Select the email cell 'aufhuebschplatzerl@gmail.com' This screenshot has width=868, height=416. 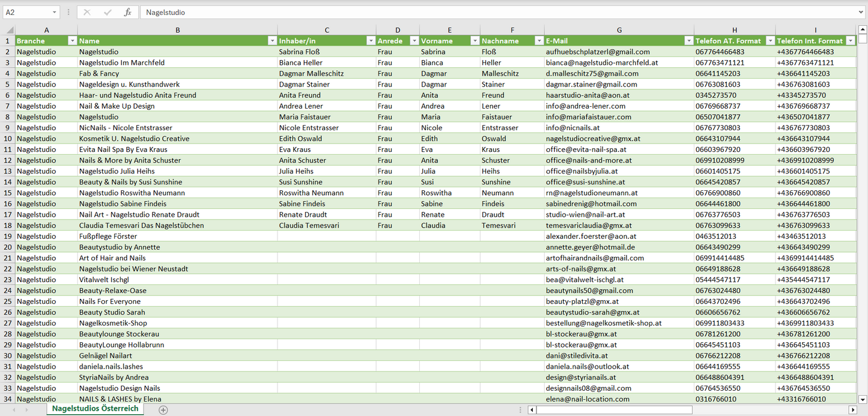(x=619, y=52)
